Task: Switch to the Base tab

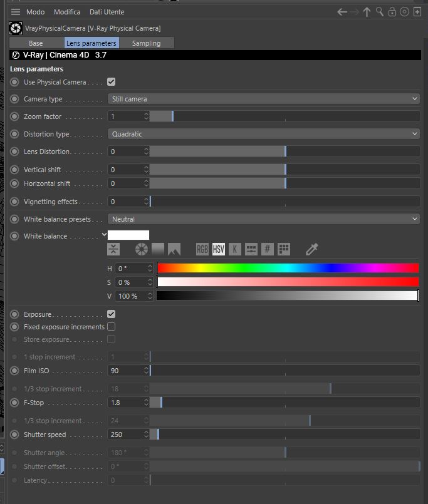Action: pyautogui.click(x=36, y=43)
